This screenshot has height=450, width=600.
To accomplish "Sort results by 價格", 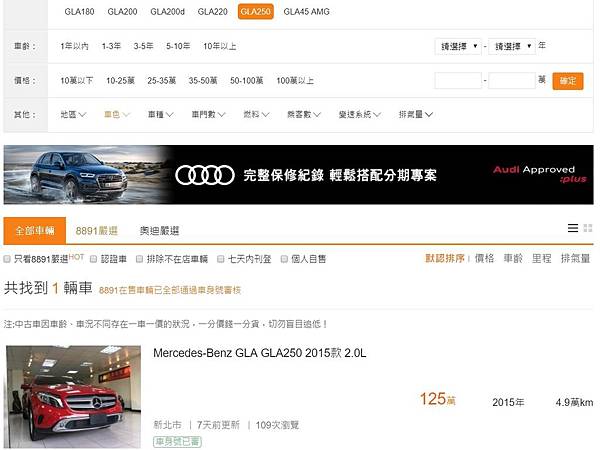I will pyautogui.click(x=484, y=259).
